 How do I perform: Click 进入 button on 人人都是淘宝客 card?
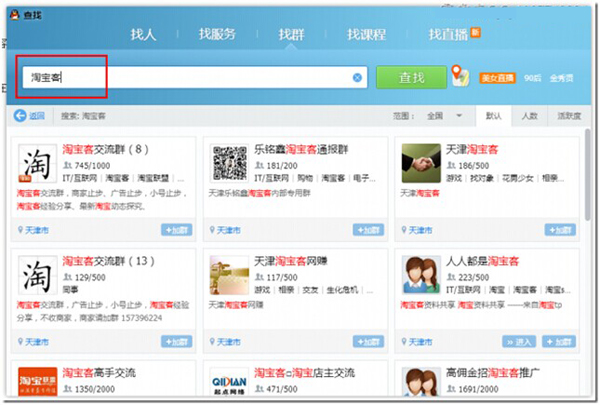coord(521,340)
